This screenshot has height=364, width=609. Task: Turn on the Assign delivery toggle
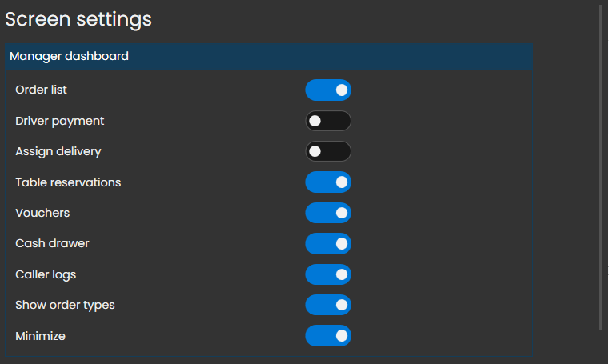pos(328,151)
